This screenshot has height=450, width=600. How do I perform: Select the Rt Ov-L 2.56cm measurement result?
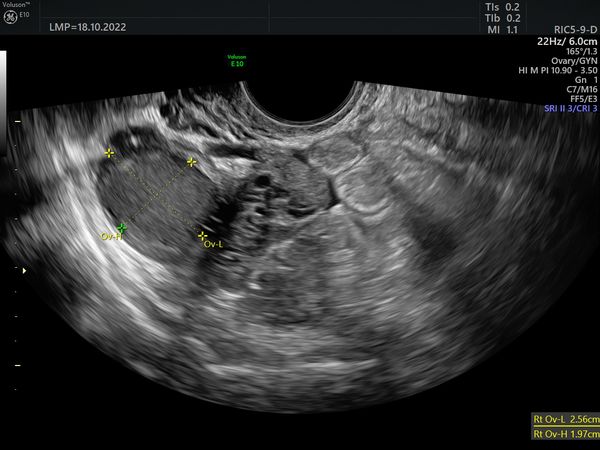565,421
